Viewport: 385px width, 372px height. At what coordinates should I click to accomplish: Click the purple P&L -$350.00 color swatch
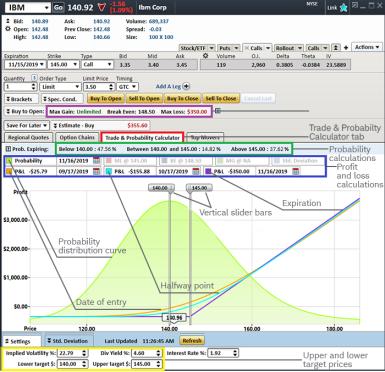208,171
